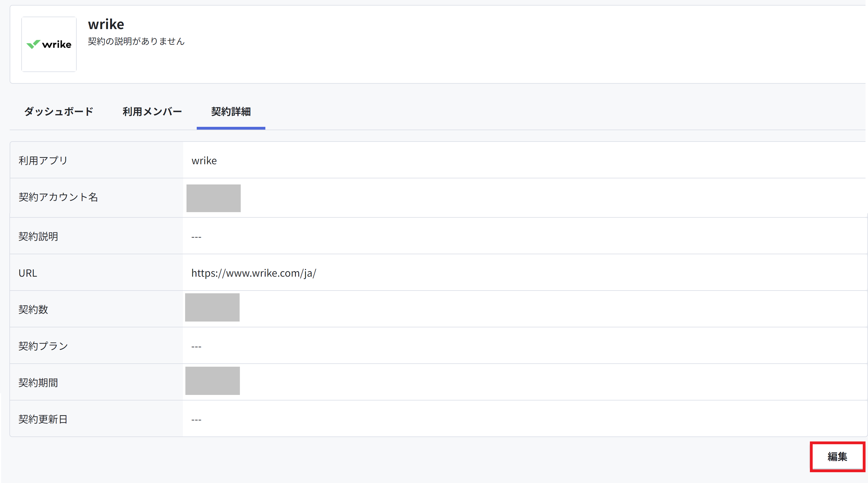Screen dimensions: 868x483
Task: Click the 契約の説明がありません description text
Action: pyautogui.click(x=136, y=42)
